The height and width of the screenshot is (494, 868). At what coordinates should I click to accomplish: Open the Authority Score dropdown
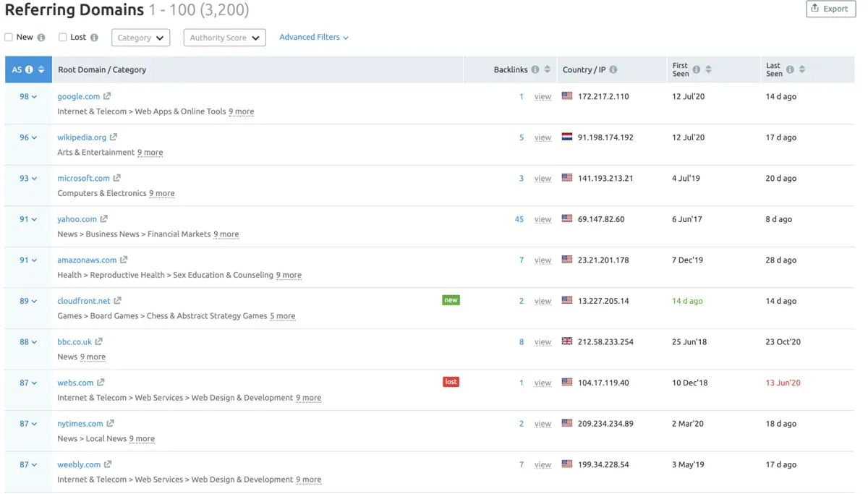(x=224, y=38)
